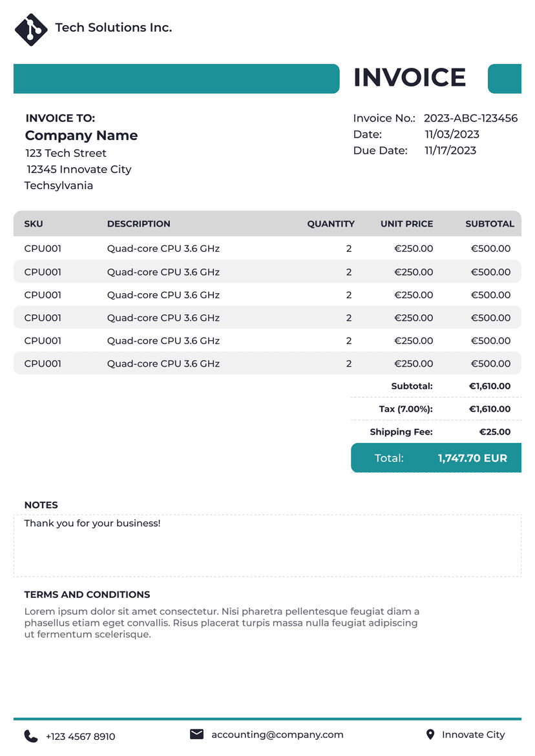
Task: Click the large INVOICE heading
Action: [409, 77]
